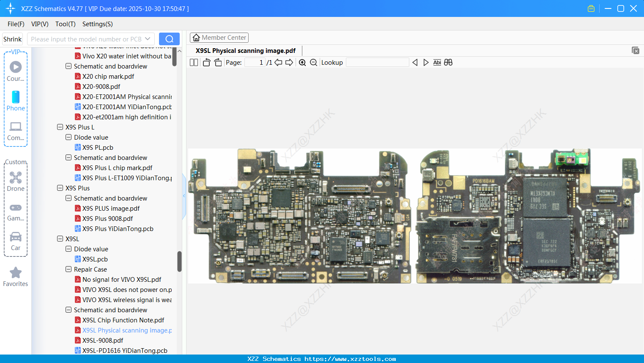
Task: Open the Member Center
Action: coord(219,37)
